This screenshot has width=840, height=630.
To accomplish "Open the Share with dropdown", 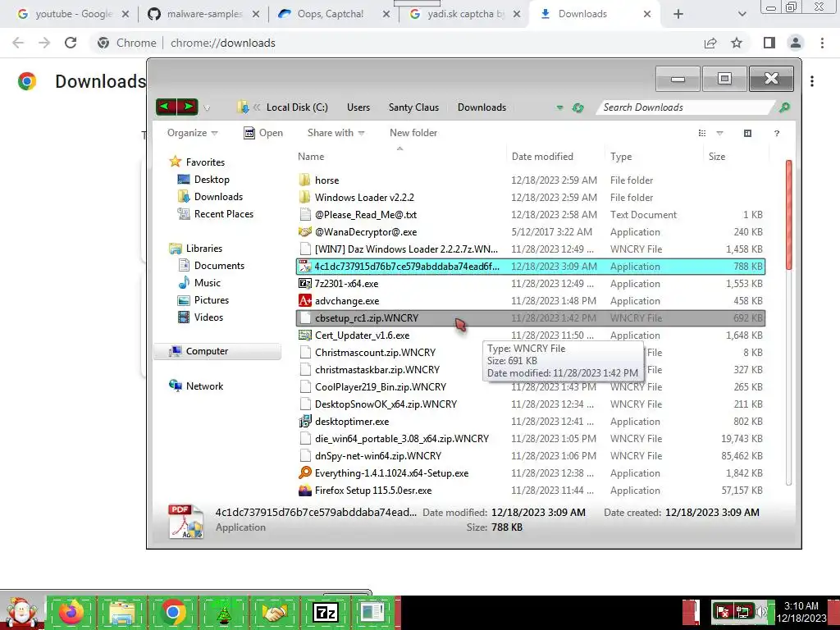I will tap(336, 133).
